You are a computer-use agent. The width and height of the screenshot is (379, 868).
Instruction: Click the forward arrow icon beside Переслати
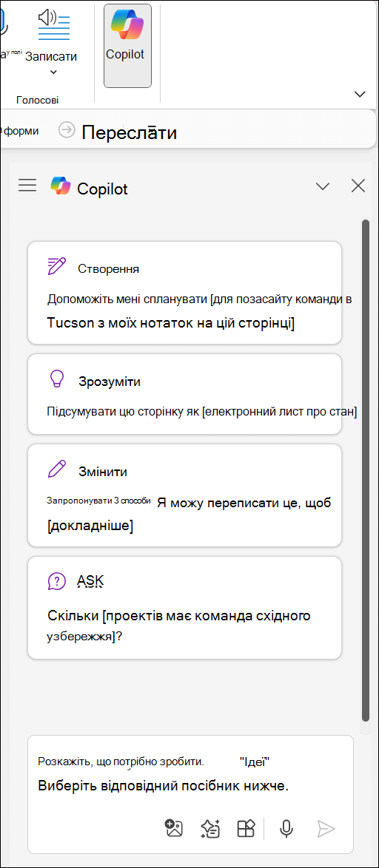67,131
